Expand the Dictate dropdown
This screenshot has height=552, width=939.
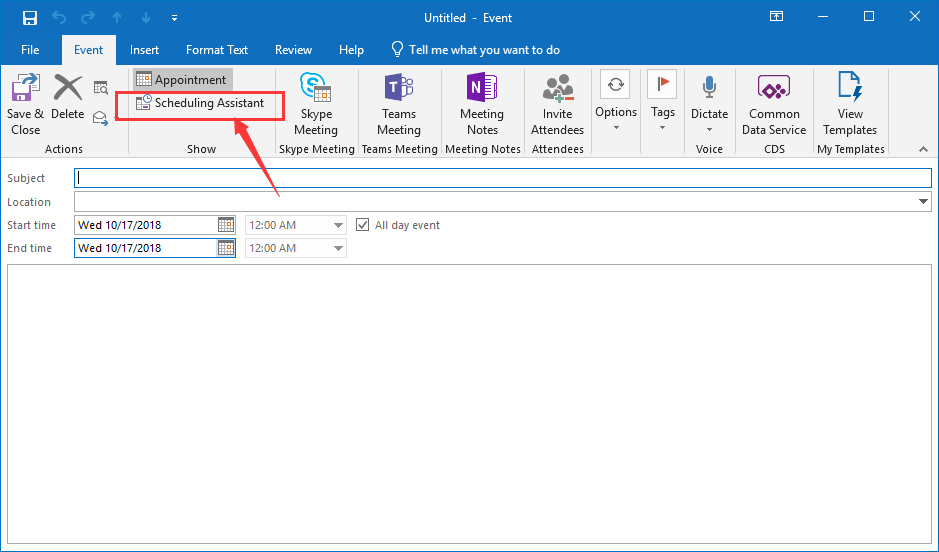709,114
